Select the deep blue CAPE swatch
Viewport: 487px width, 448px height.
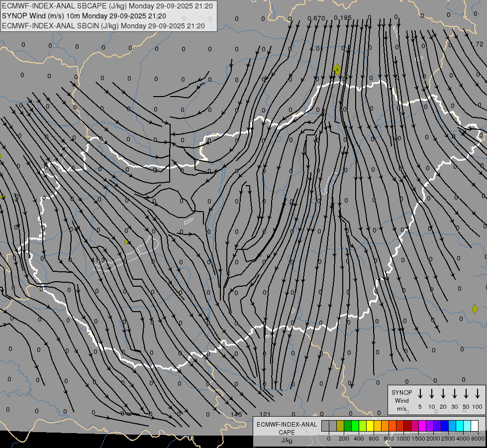(444, 426)
